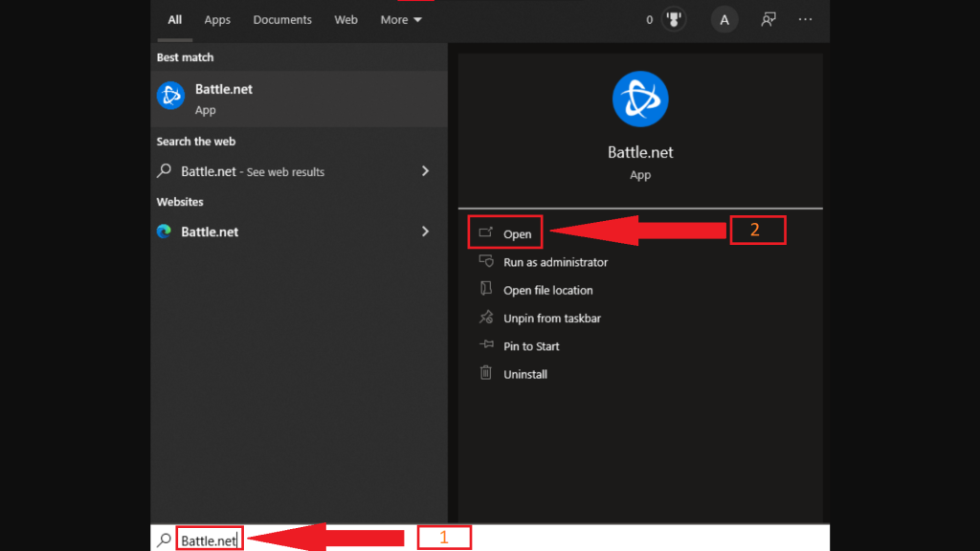980x551 pixels.
Task: Click the Battle.net icon in Best match
Action: (x=170, y=96)
